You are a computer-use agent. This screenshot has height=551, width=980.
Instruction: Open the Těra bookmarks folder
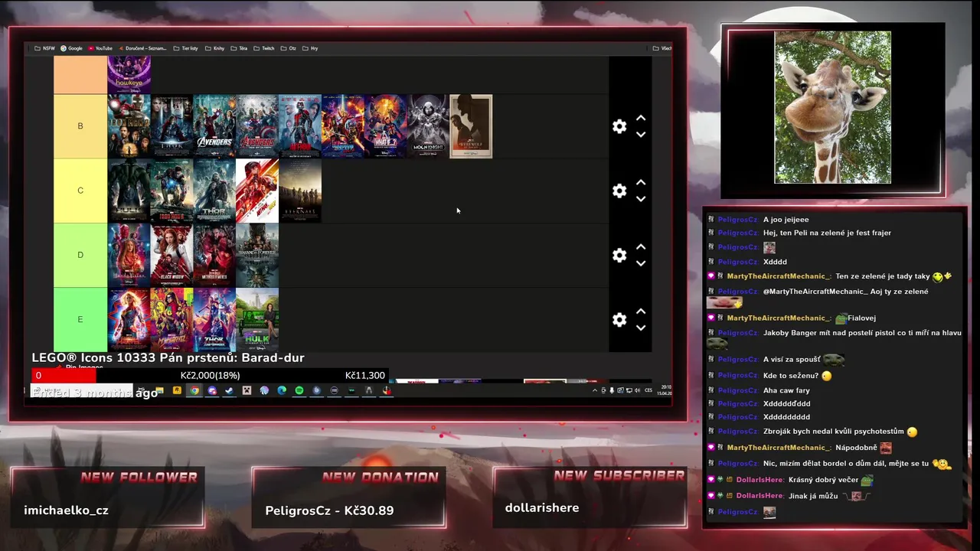click(x=239, y=48)
